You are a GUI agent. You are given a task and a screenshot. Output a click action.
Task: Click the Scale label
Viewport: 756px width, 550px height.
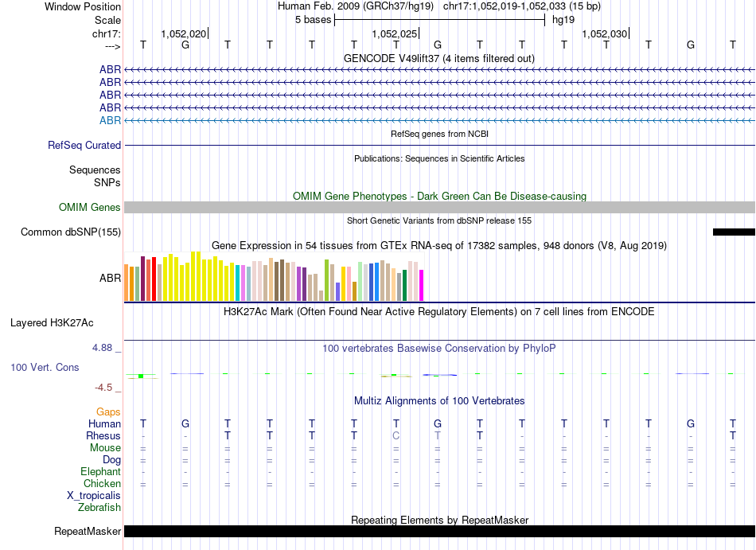point(108,20)
